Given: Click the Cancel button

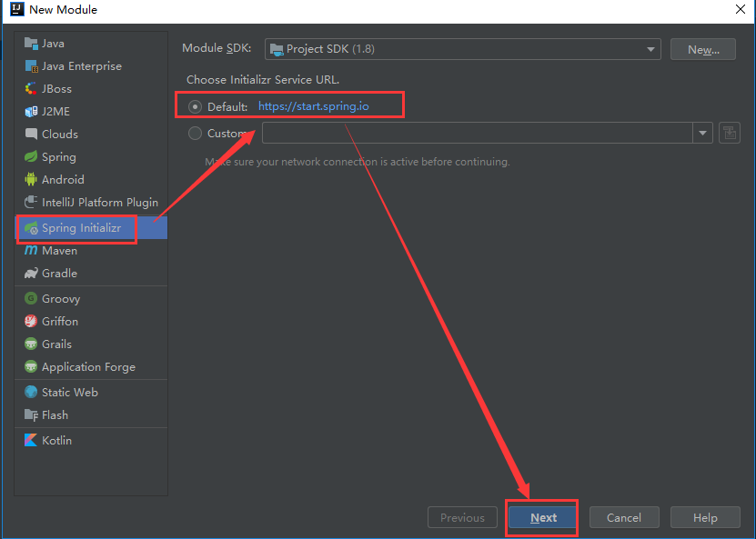Looking at the screenshot, I should (x=624, y=517).
